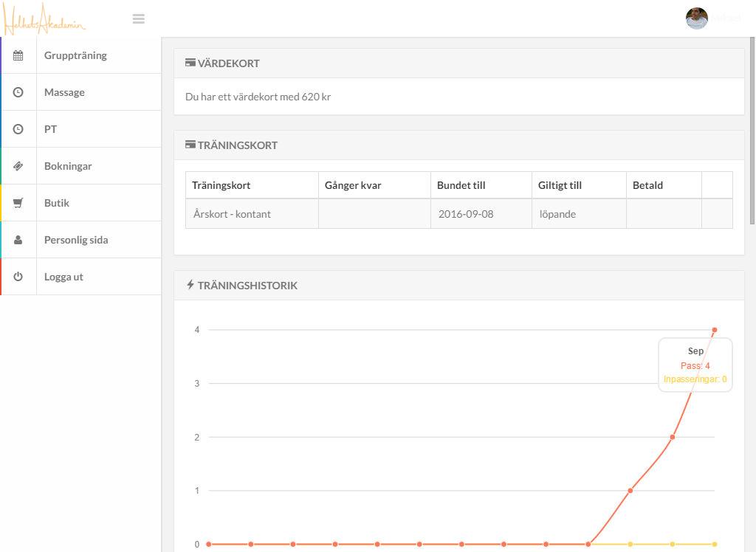The width and height of the screenshot is (756, 552).
Task: Log out using Logga ut
Action: [63, 277]
